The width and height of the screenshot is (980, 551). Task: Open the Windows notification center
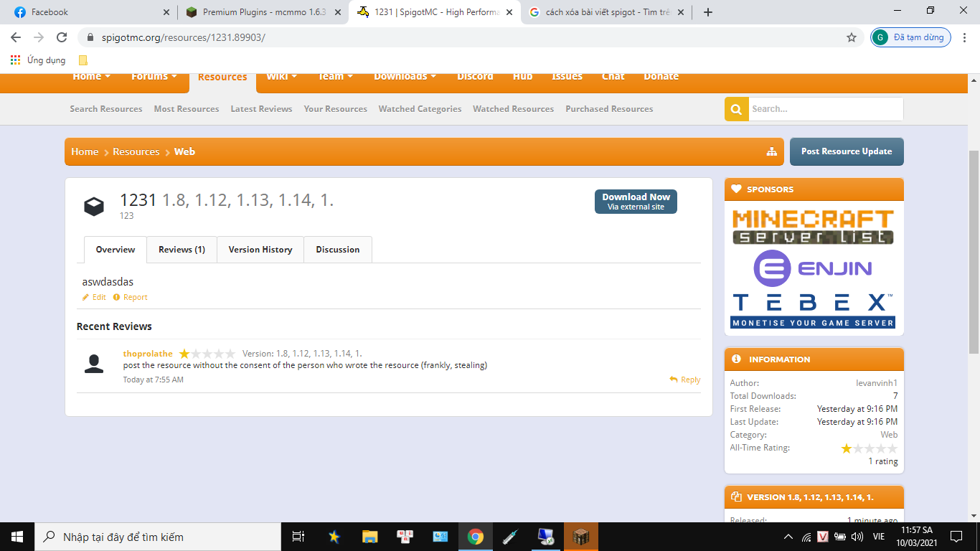956,537
